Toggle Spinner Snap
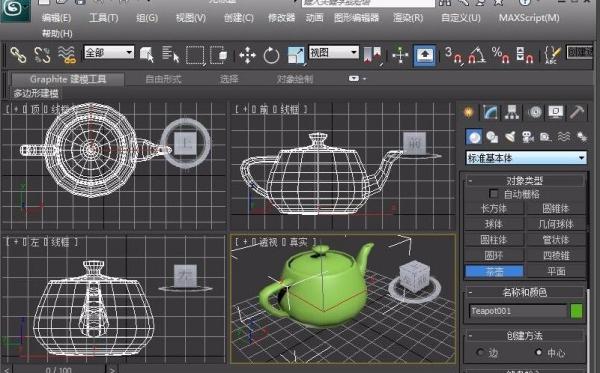 click(x=525, y=55)
